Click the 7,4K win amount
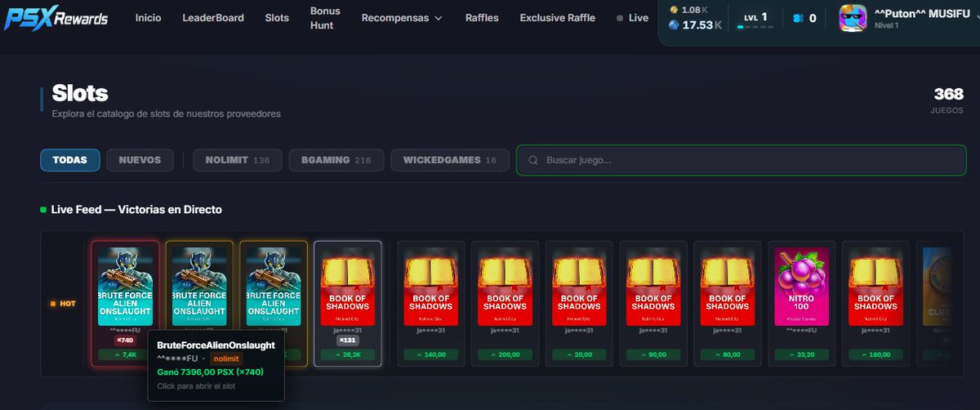The image size is (980, 410). 125,354
